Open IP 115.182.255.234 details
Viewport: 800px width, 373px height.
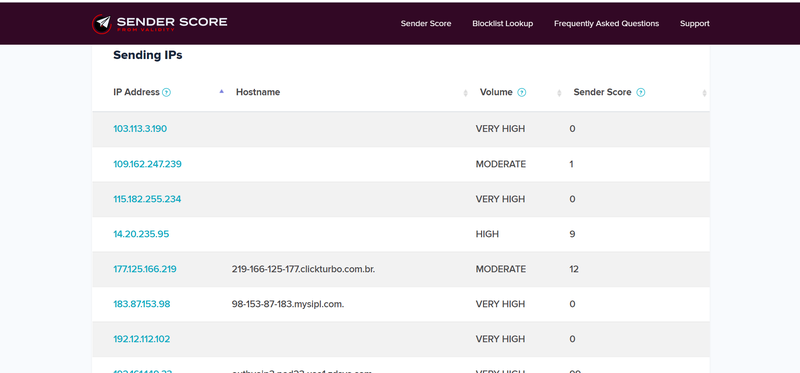(147, 199)
